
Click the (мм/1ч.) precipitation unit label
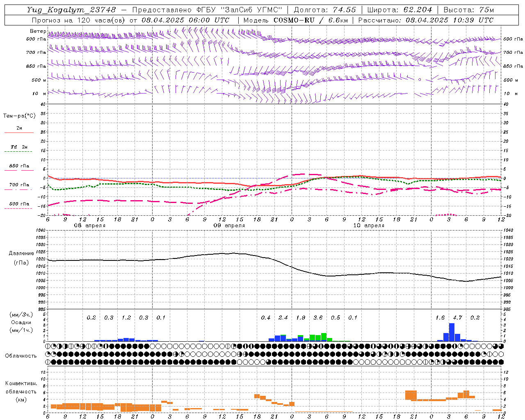point(21,330)
